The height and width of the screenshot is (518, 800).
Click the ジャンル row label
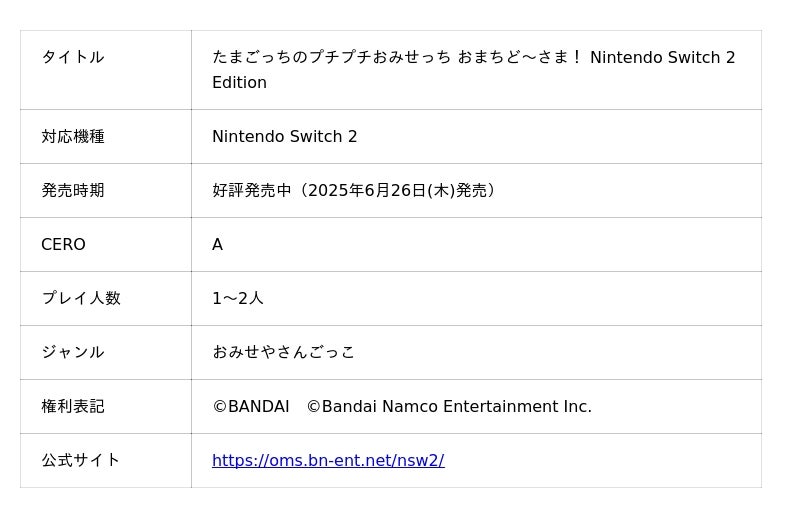(73, 352)
